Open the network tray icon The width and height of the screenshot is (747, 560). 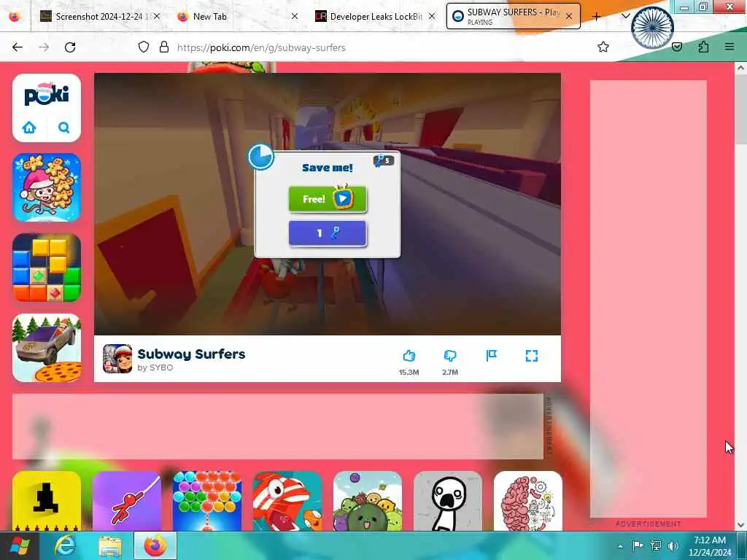pos(656,545)
